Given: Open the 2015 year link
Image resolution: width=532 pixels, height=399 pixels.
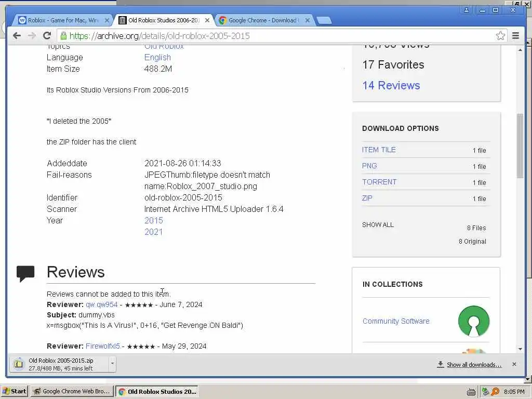Looking at the screenshot, I should coord(154,220).
